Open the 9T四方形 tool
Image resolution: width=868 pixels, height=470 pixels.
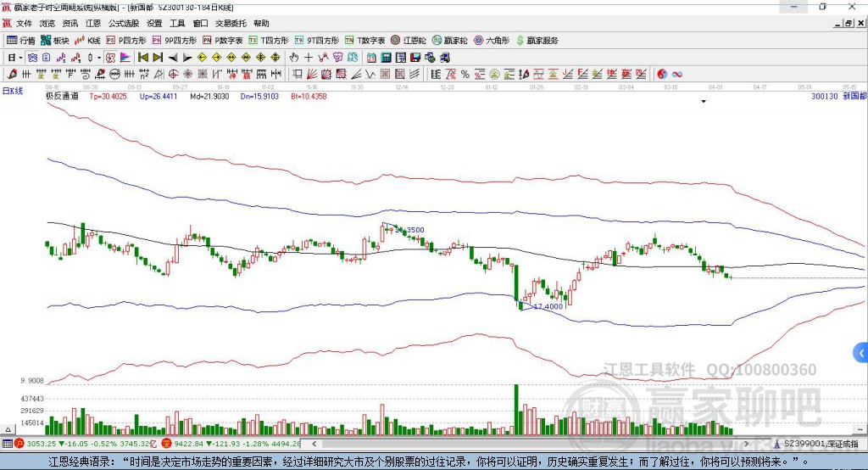coord(317,41)
